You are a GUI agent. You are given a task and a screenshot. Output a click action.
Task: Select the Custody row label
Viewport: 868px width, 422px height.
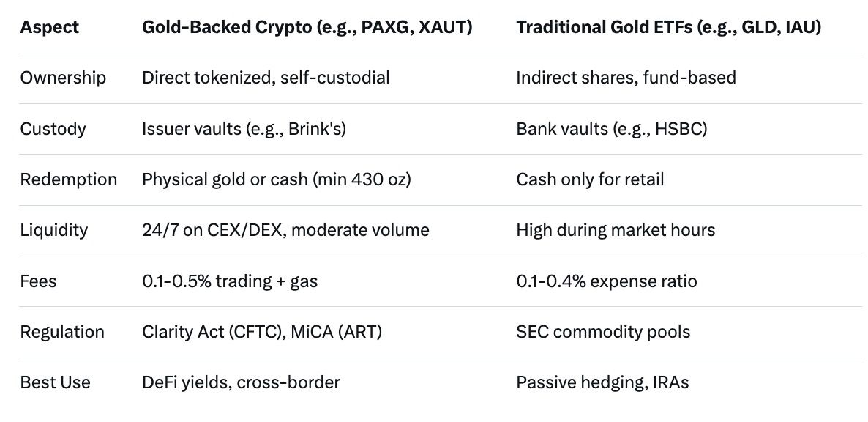[53, 129]
